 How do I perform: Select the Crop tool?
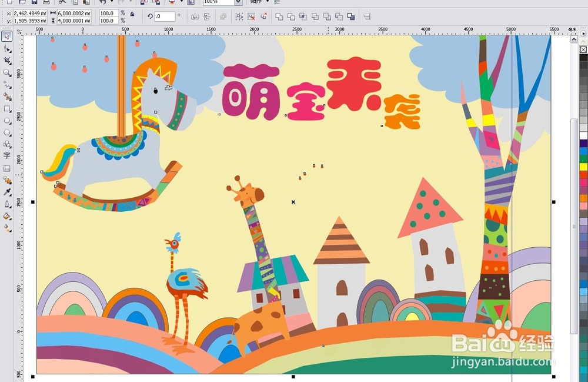coord(8,61)
